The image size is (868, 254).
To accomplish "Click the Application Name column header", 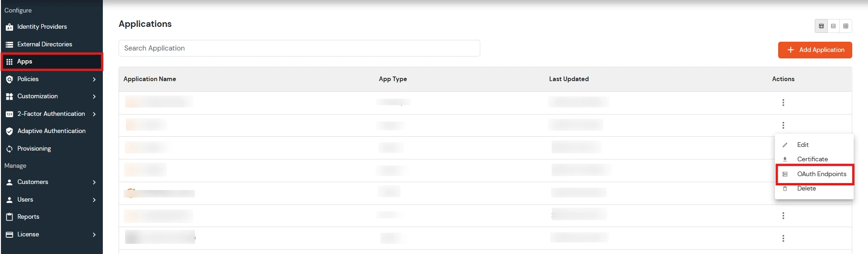I will (x=150, y=79).
